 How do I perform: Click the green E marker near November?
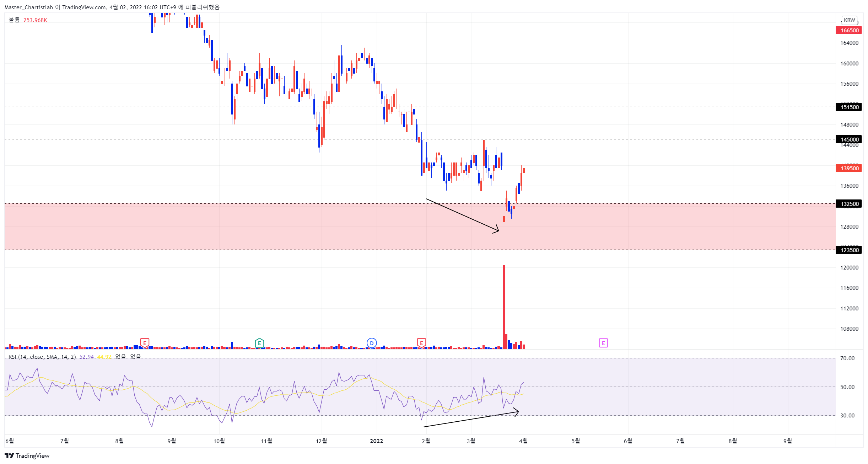259,343
